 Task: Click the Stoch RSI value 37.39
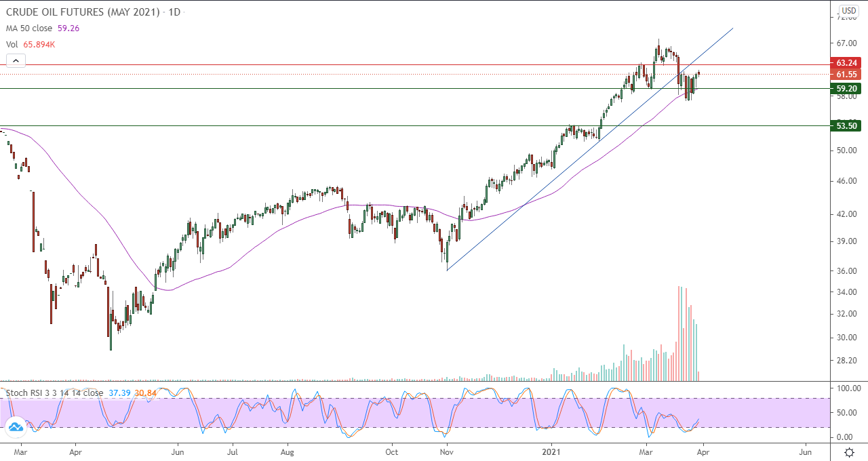click(119, 393)
